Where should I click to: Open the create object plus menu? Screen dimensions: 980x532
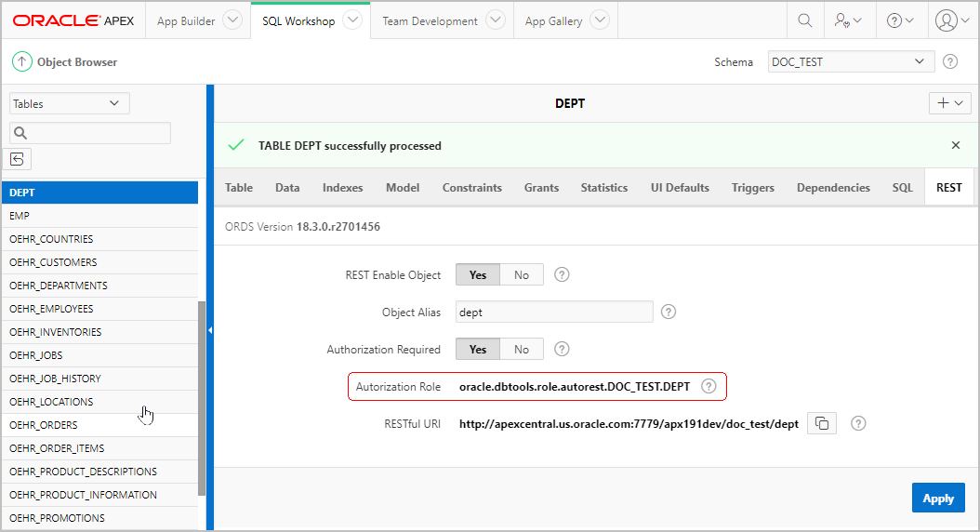pos(949,103)
